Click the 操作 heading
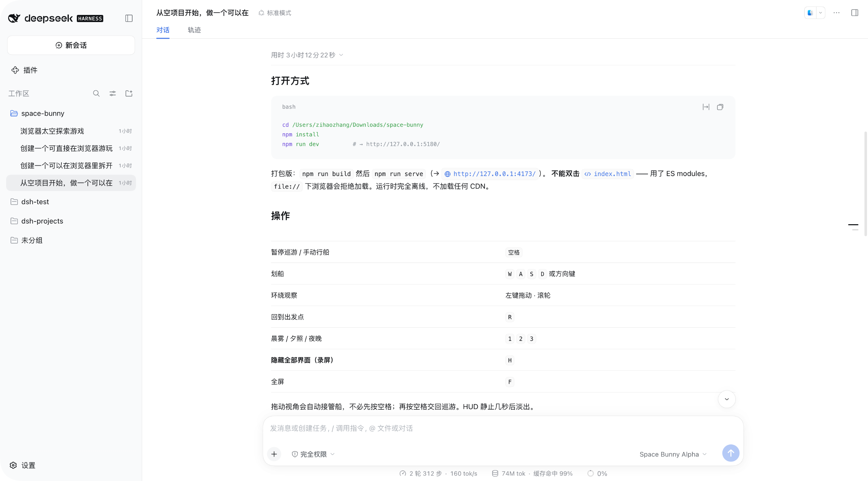 click(x=280, y=216)
